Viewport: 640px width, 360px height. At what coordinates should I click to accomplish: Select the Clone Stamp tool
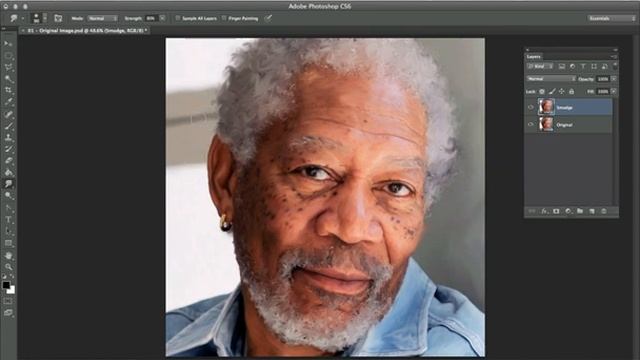[x=8, y=138]
